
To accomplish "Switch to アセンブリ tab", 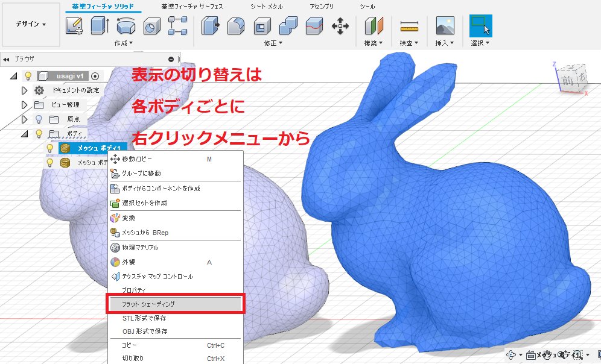I will 322,7.
